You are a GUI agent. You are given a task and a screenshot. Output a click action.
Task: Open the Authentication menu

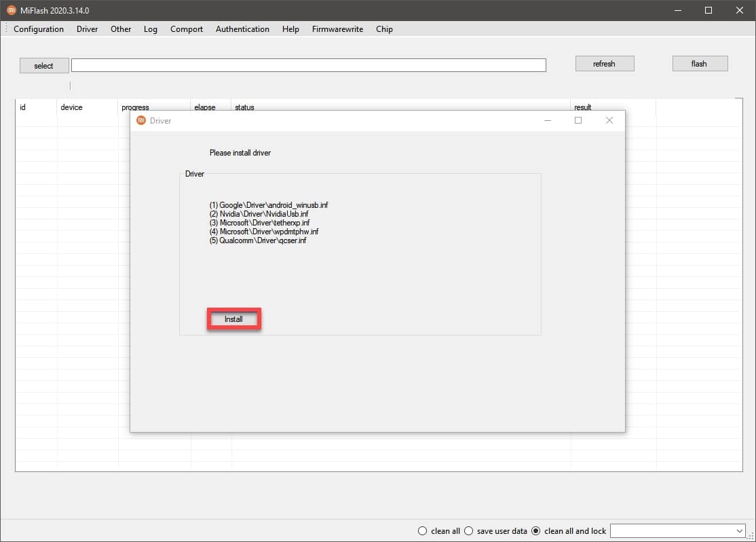coord(242,29)
